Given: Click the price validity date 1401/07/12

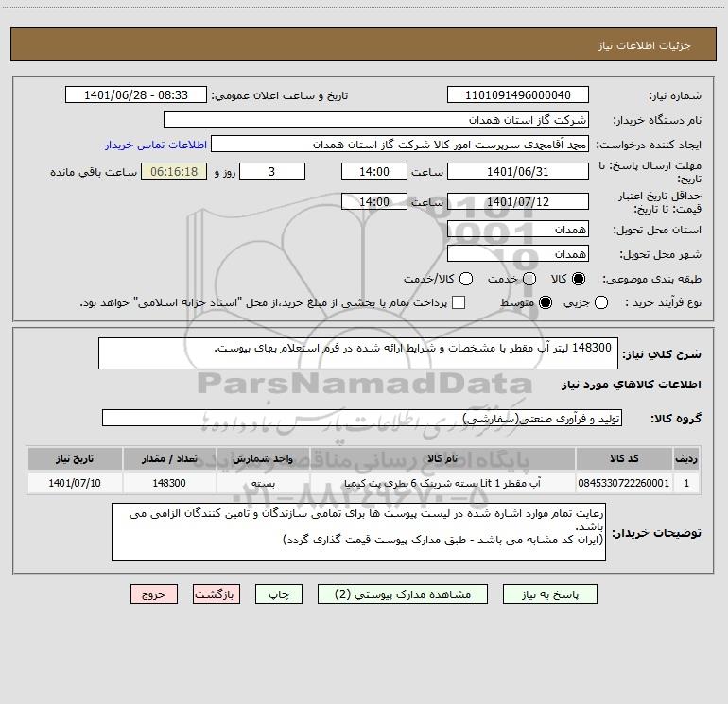Looking at the screenshot, I should click(518, 201).
